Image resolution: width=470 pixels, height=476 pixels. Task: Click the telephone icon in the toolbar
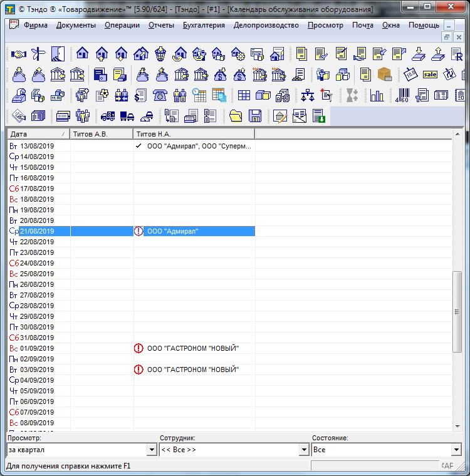(160, 96)
